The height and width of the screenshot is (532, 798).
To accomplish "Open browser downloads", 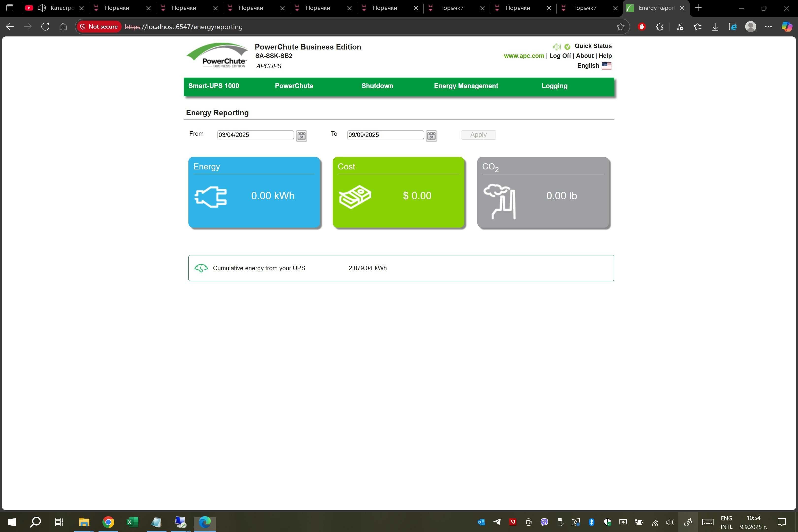I will coord(715,26).
